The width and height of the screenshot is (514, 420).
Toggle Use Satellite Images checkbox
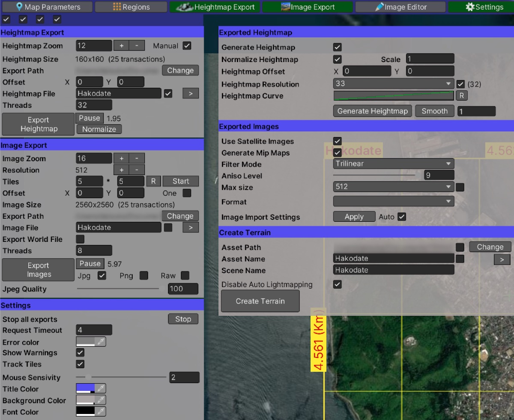point(338,141)
